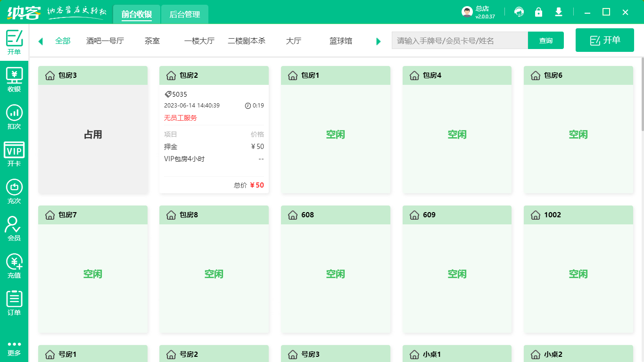The height and width of the screenshot is (362, 644).
Task: Click the globe network icon in titlebar
Action: click(519, 12)
